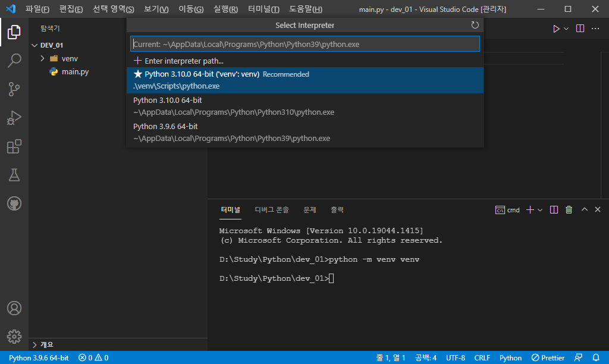Select recommended Python 3.10.0 venv interpreter
Viewport: 609px width, 364px height.
pyautogui.click(x=305, y=80)
